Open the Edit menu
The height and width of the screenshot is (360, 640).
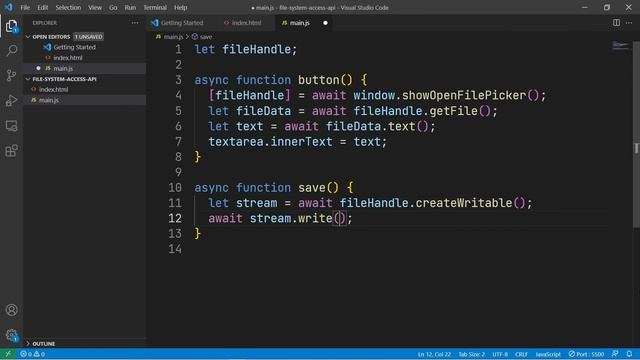(x=42, y=7)
